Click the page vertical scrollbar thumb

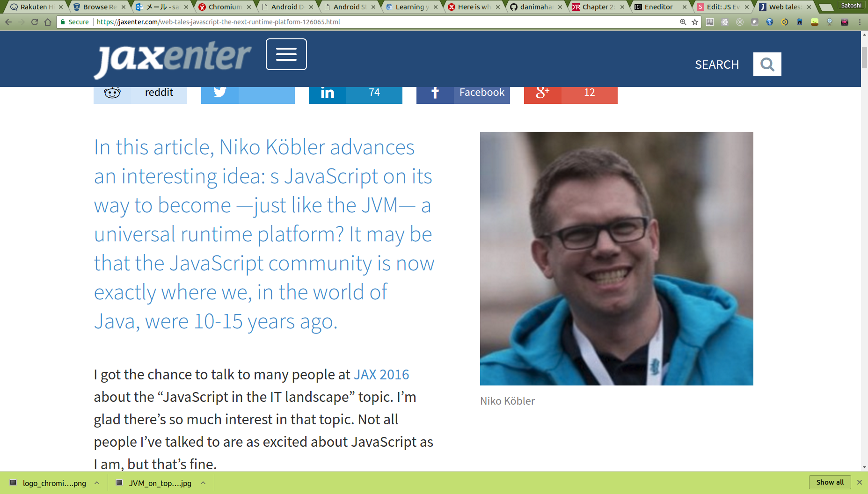864,58
